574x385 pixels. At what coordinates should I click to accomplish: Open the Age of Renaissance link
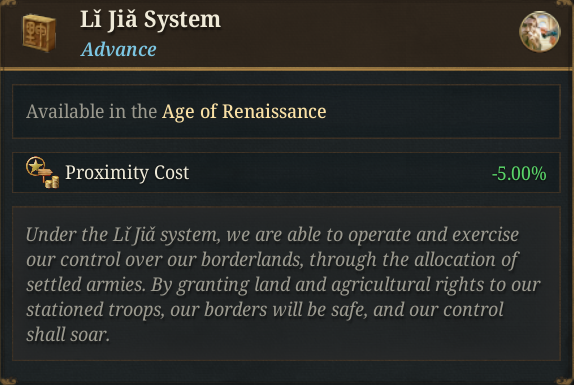point(244,111)
